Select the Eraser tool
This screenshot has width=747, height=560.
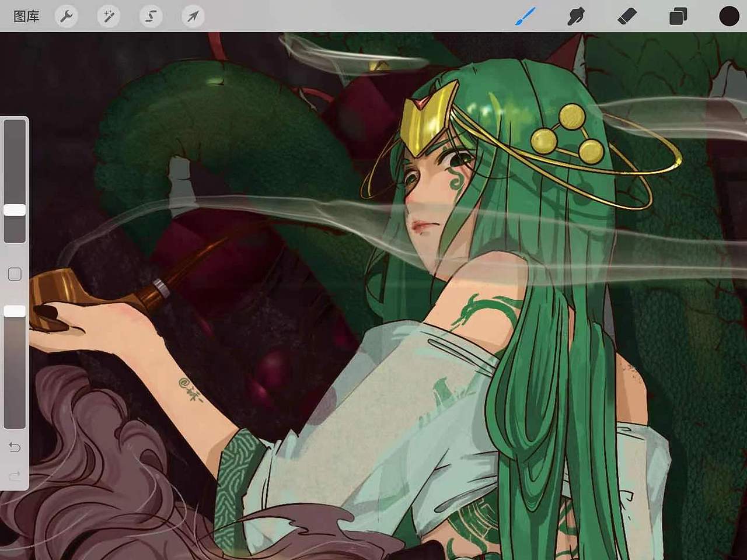pyautogui.click(x=627, y=16)
